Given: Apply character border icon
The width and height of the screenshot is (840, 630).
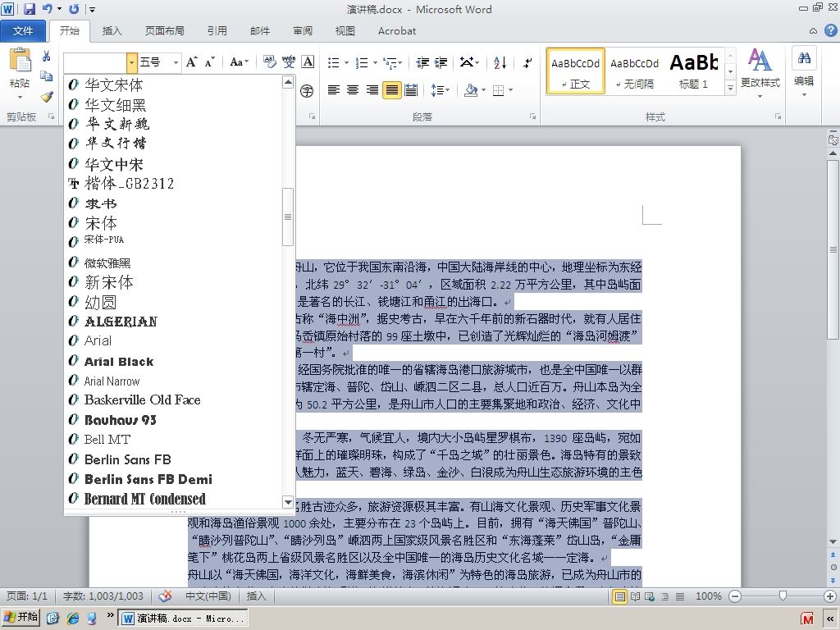Looking at the screenshot, I should tap(308, 62).
